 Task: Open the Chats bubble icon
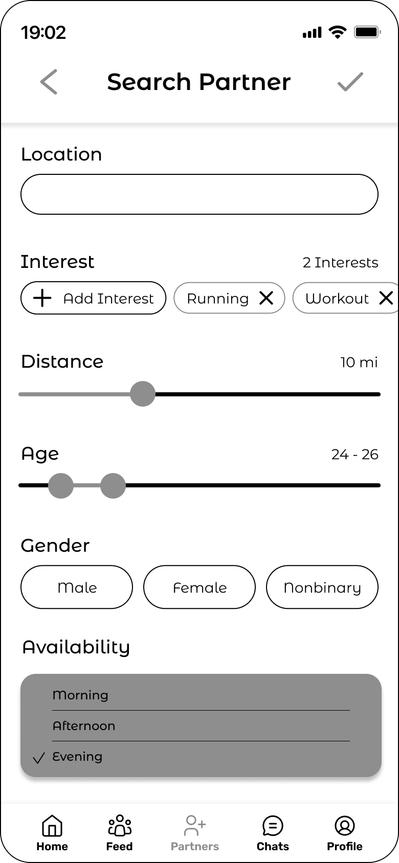pos(272,826)
